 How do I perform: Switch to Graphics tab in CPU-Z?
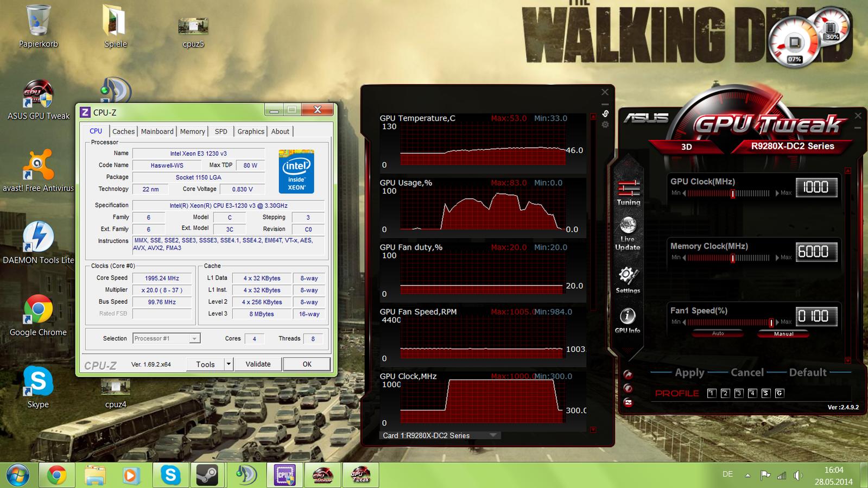(251, 131)
